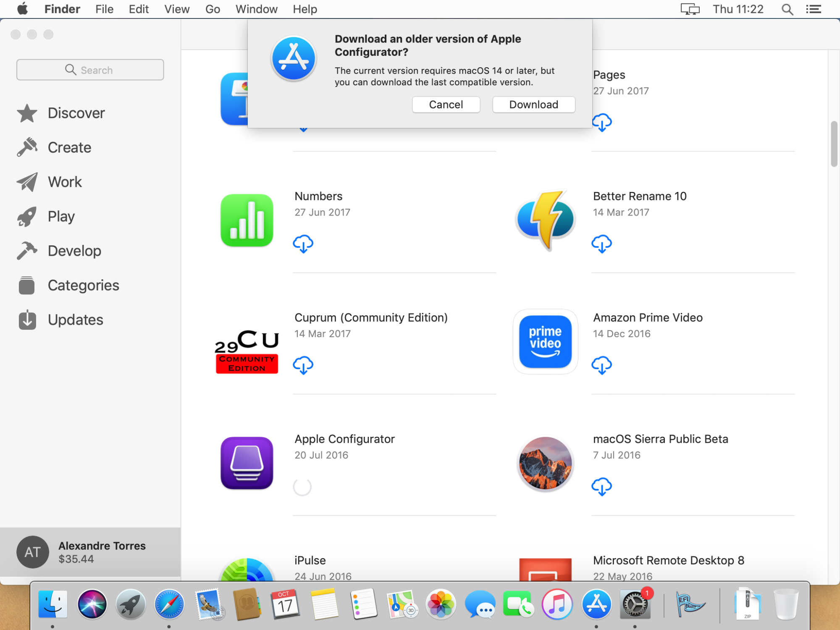Open the View menu
The image size is (840, 630).
177,9
